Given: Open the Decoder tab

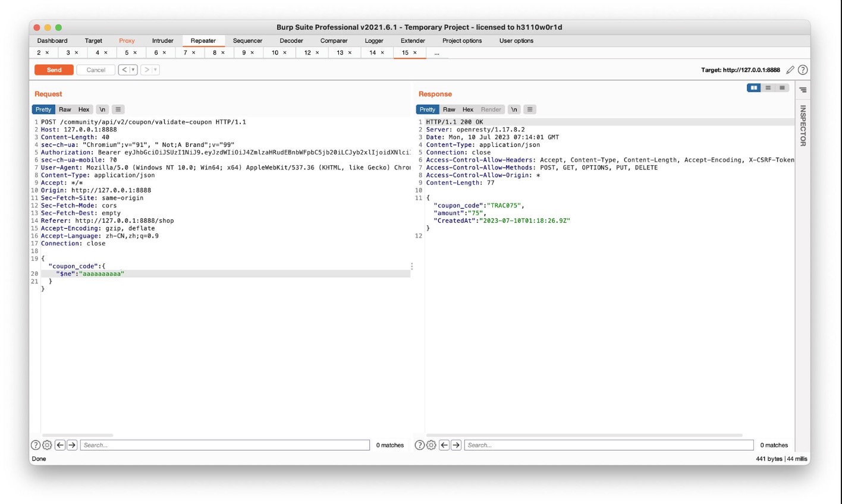Looking at the screenshot, I should pyautogui.click(x=291, y=41).
